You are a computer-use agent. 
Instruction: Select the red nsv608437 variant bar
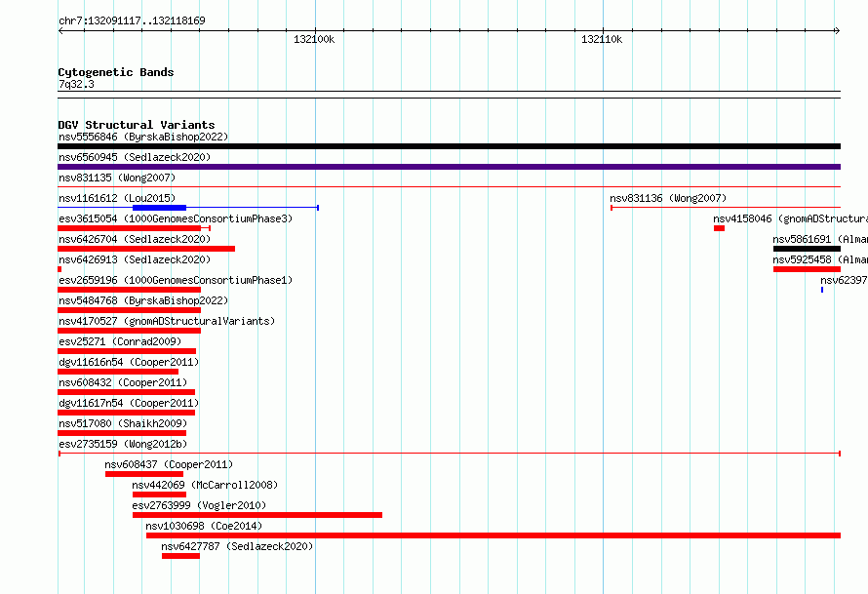click(x=144, y=474)
